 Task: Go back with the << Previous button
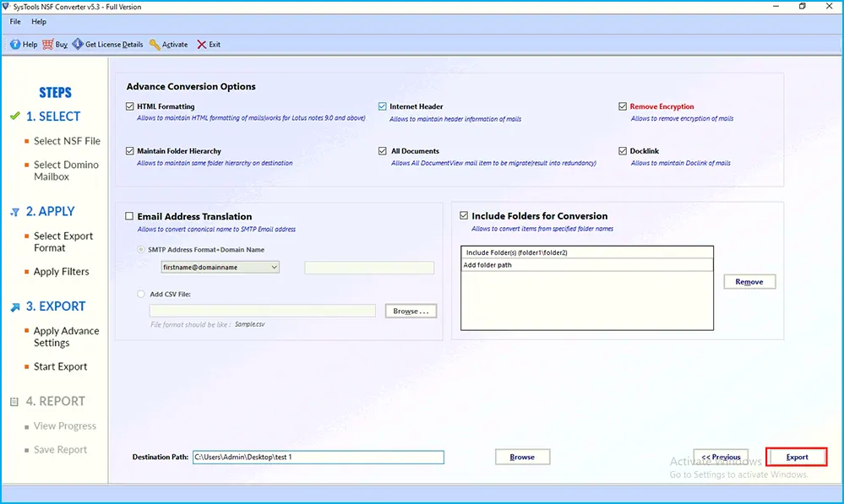coord(721,458)
